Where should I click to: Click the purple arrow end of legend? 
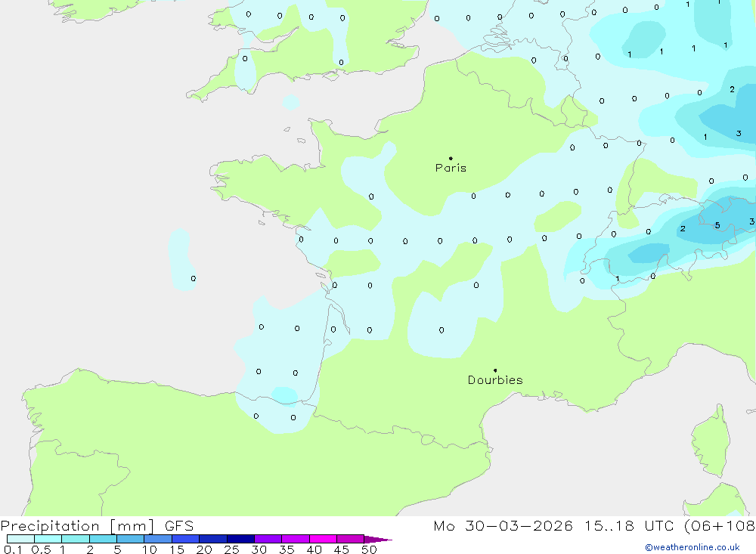pyautogui.click(x=378, y=540)
